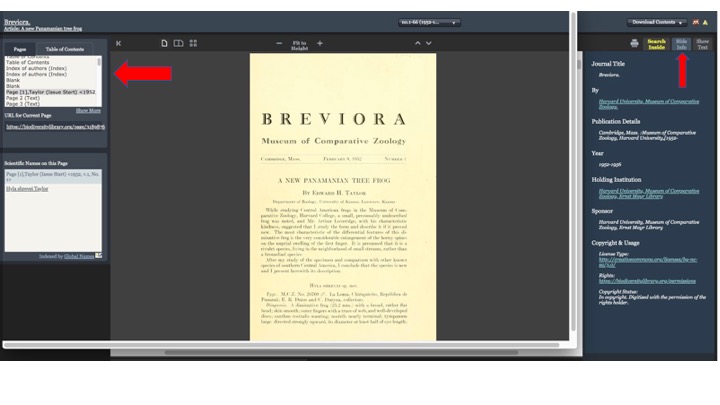Open Hyla shrevei Taylor name link
720x405 pixels.
[x=27, y=189]
